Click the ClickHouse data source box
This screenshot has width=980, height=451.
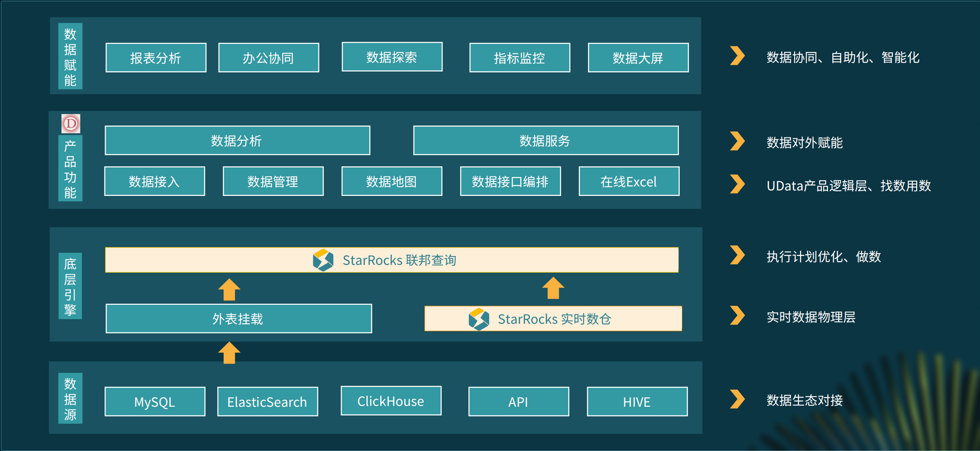pyautogui.click(x=391, y=401)
